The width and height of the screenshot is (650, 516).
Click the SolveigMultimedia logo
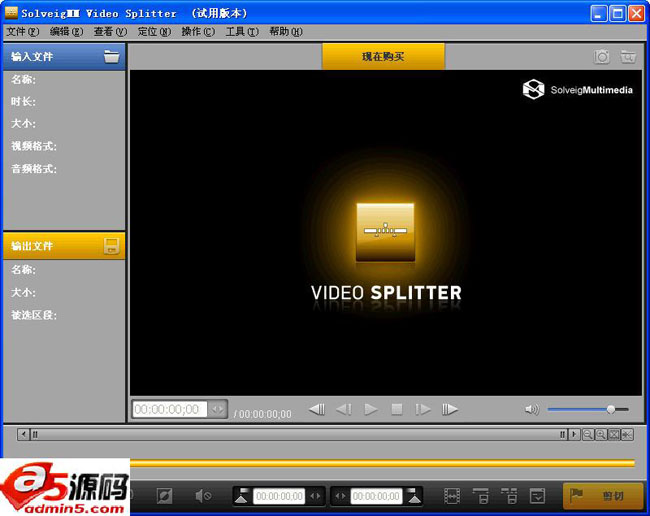pyautogui.click(x=578, y=90)
